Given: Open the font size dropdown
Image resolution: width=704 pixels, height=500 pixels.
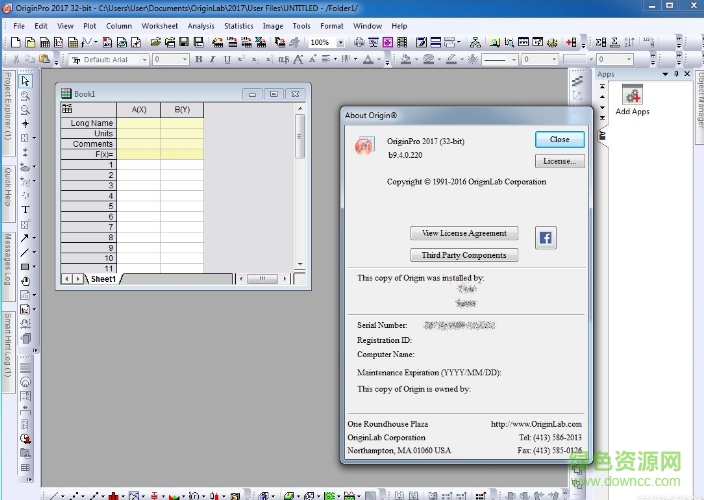Looking at the screenshot, I should 182,60.
